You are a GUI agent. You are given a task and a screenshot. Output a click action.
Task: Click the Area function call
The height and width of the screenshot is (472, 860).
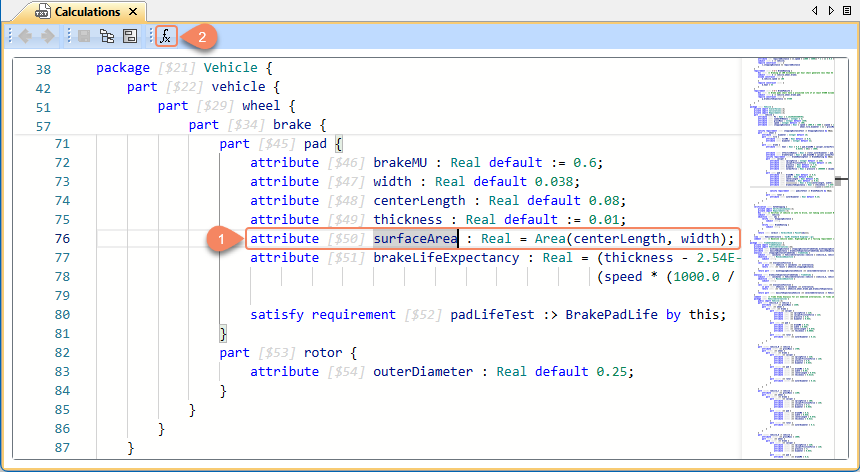point(553,239)
